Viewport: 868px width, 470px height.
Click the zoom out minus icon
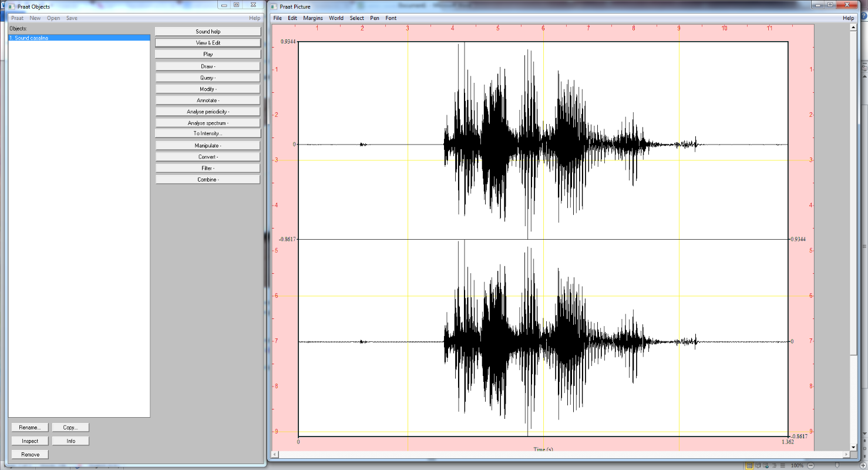point(810,465)
